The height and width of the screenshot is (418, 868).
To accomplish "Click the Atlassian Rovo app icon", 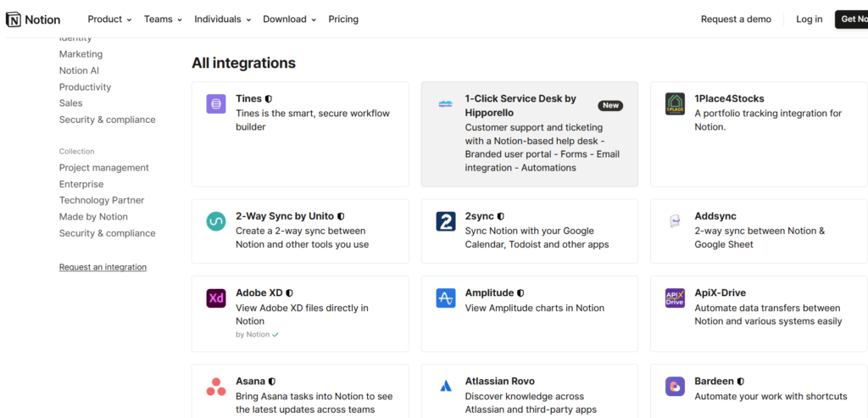I will tap(445, 387).
